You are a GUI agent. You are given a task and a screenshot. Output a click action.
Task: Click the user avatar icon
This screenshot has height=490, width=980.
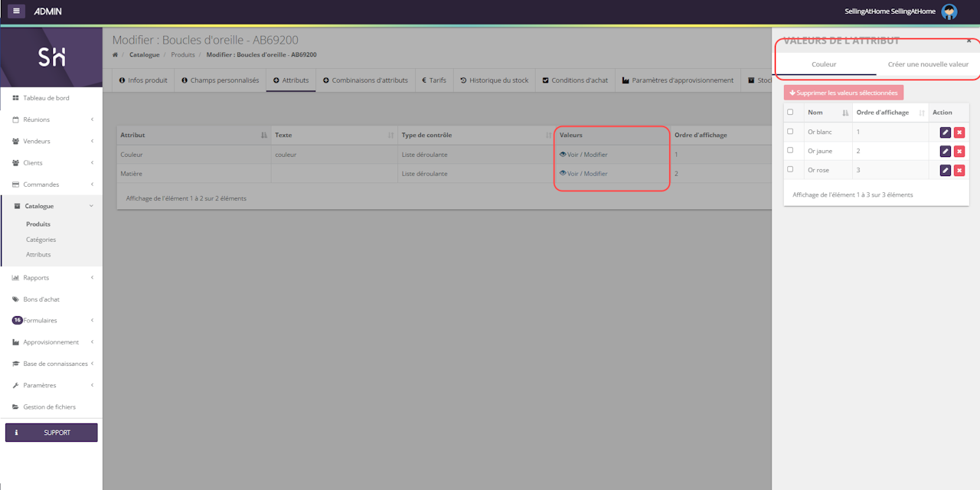(949, 11)
